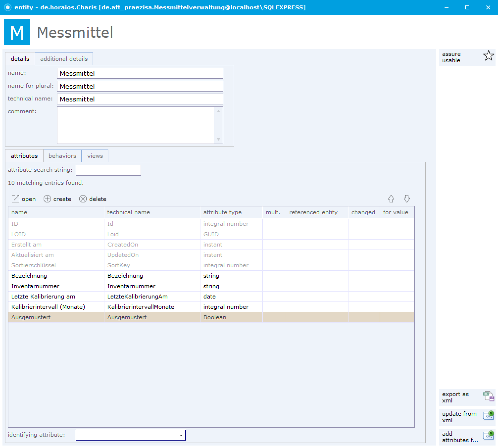
Task: Switch to the additional details tab
Action: pyautogui.click(x=64, y=59)
